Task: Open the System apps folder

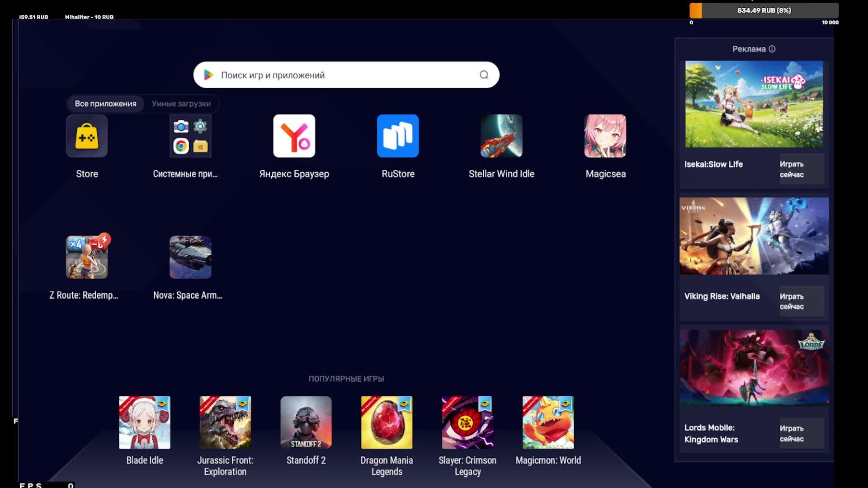Action: coord(190,136)
